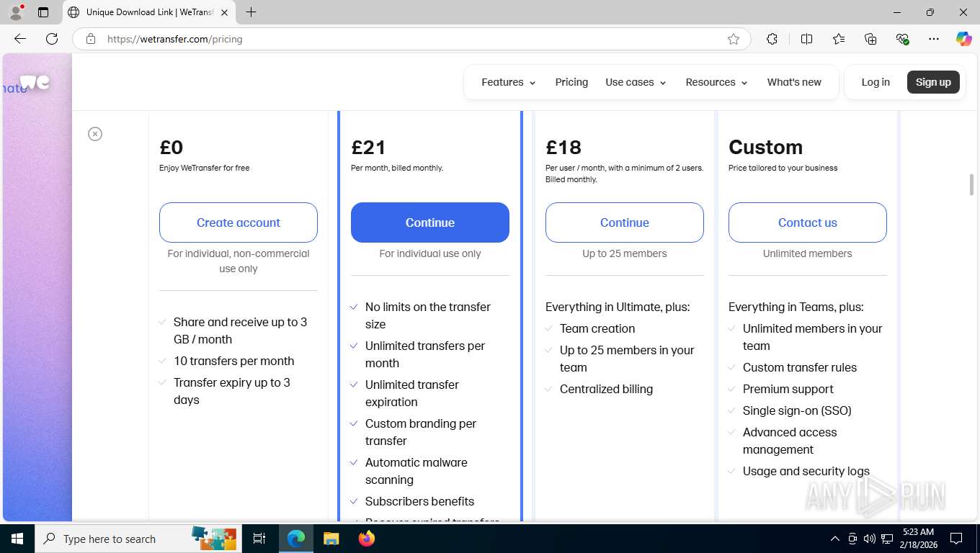Open the Windows notification center
Screen dimensions: 980x553
(x=956, y=539)
